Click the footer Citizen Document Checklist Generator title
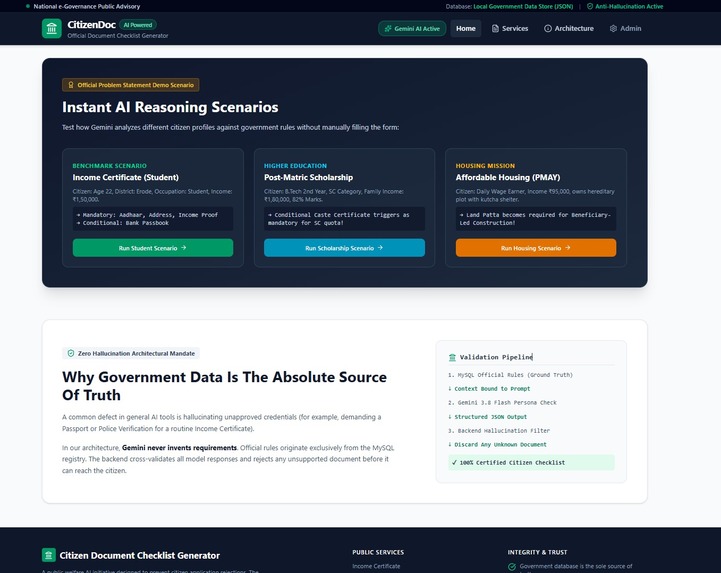The width and height of the screenshot is (721, 573). click(x=140, y=556)
